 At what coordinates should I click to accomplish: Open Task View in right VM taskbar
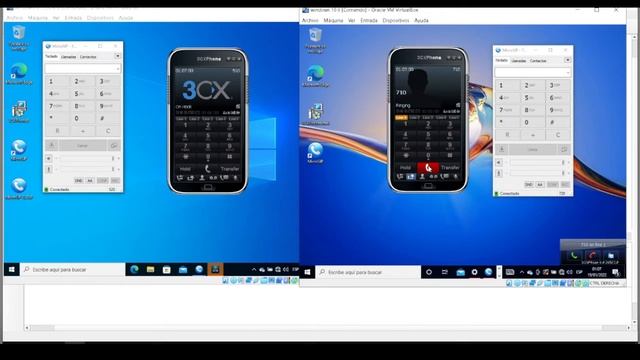444,272
